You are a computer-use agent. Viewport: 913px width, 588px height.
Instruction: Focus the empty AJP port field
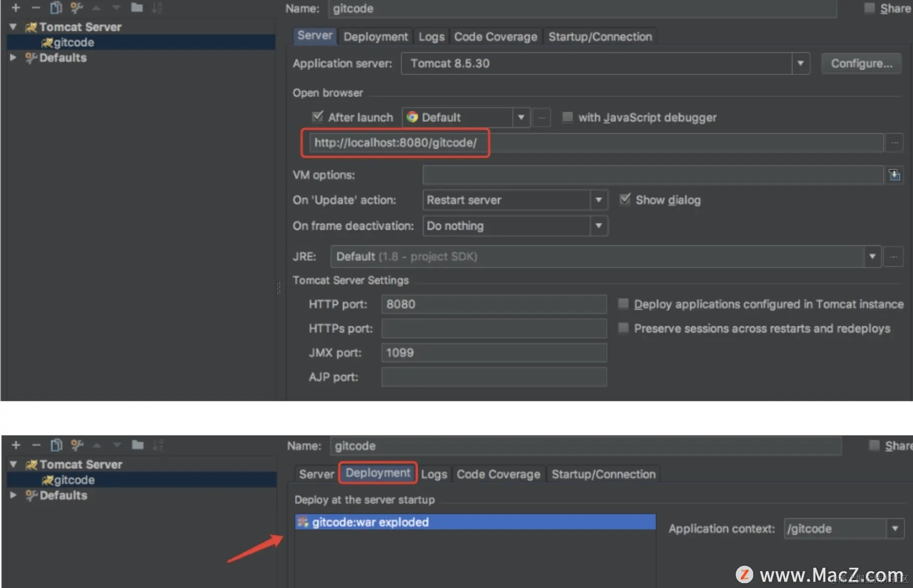(494, 377)
